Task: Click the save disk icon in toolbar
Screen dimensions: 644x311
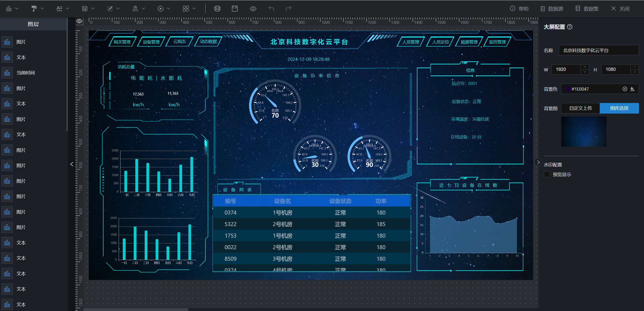Action: (235, 9)
